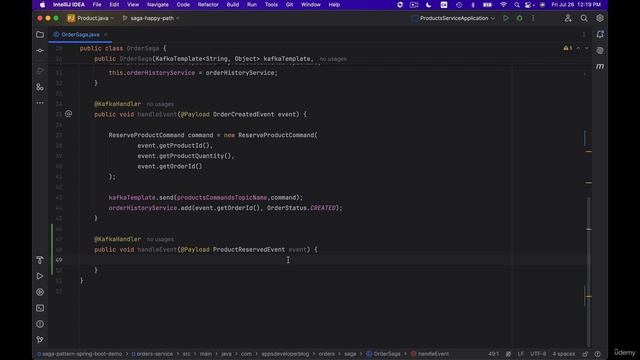Image resolution: width=640 pixels, height=360 pixels.
Task: Click the 49:1 line column indicator
Action: tap(493, 354)
